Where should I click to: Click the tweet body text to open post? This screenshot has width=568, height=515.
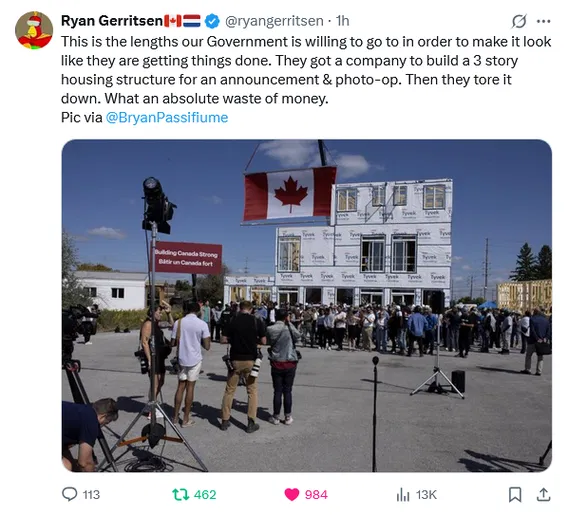pyautogui.click(x=306, y=70)
